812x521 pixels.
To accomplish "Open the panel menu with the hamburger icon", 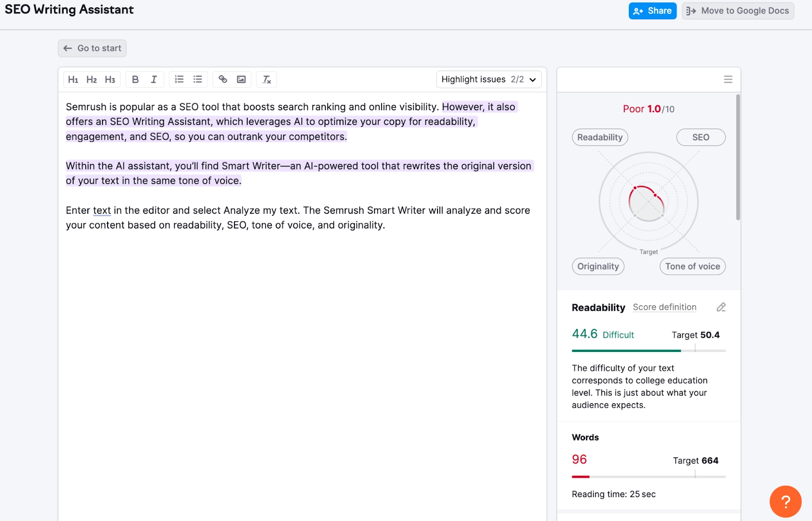I will [728, 79].
